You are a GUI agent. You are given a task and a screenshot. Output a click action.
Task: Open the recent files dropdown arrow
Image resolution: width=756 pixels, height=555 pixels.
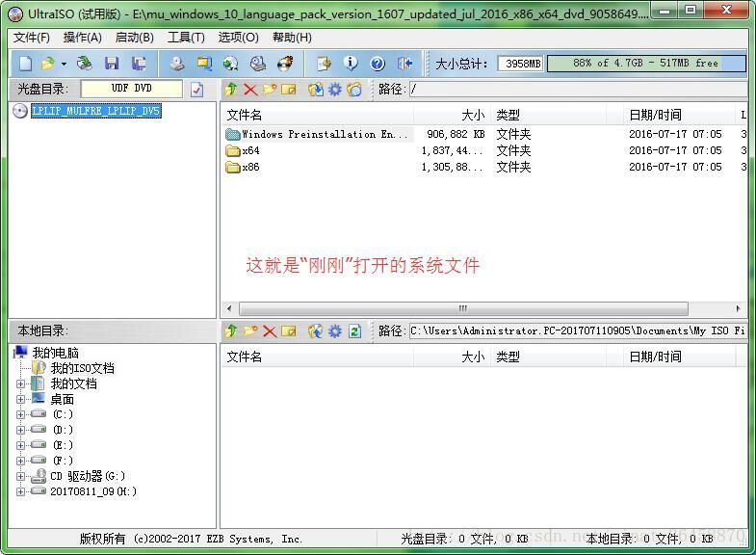[x=64, y=64]
